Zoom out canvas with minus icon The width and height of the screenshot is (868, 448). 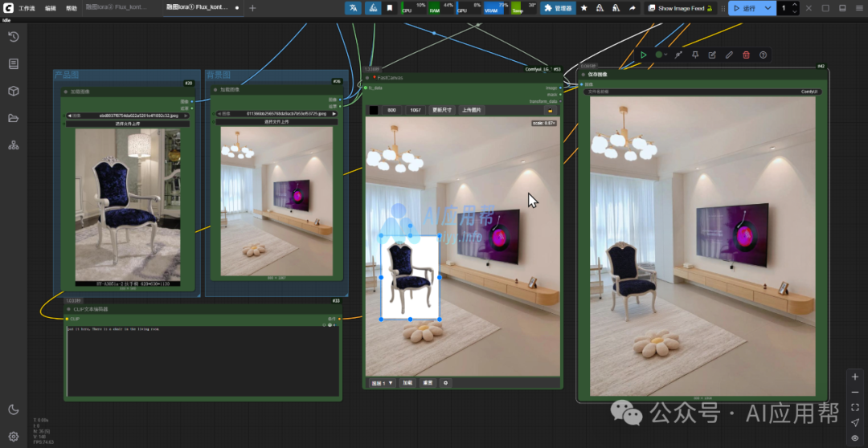click(x=854, y=392)
